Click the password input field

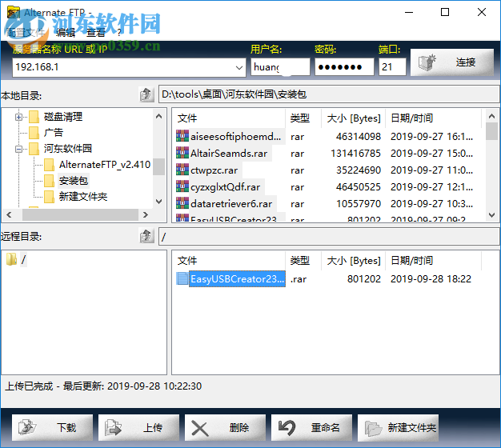coord(344,67)
